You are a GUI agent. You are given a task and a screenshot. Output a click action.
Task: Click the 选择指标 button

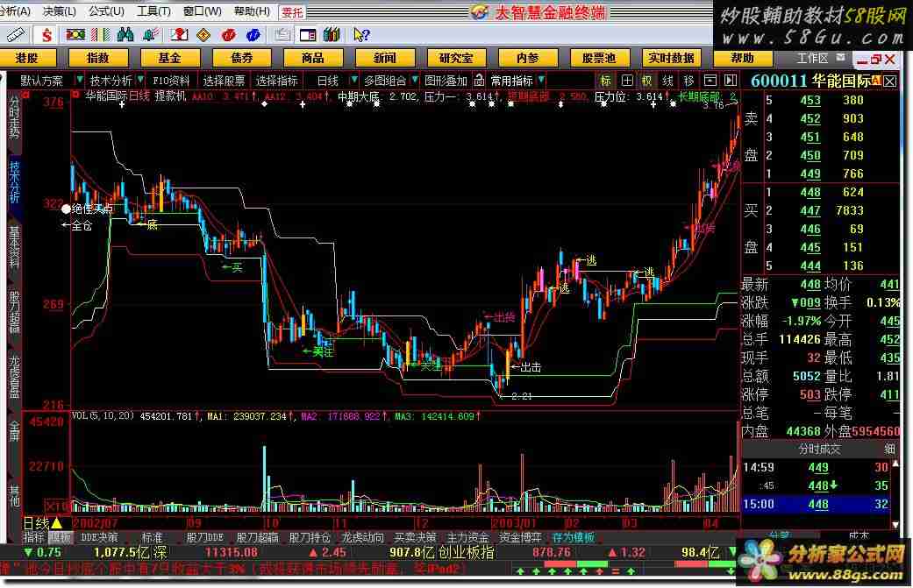[276, 81]
